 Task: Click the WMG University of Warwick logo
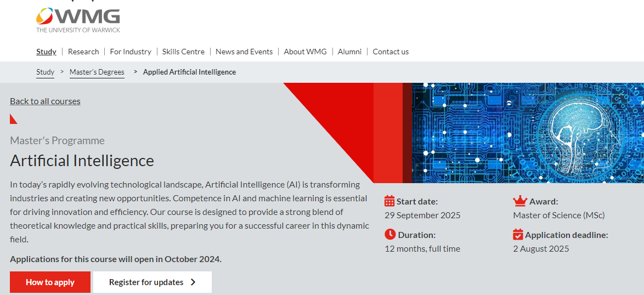pyautogui.click(x=78, y=20)
